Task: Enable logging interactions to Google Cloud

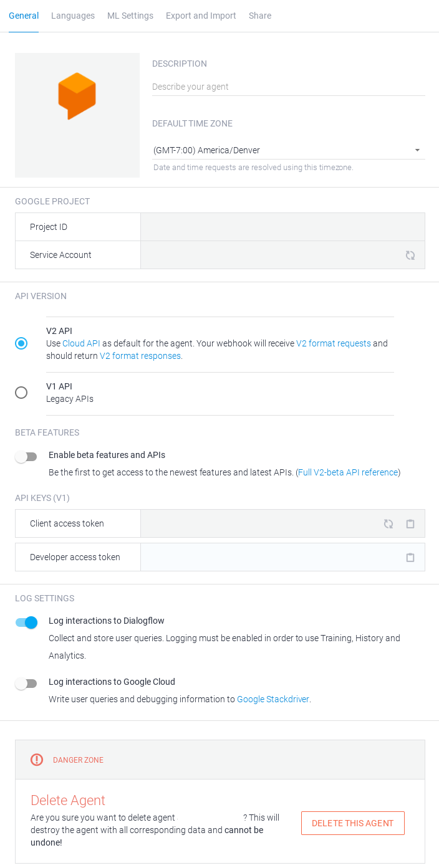Action: click(x=26, y=684)
